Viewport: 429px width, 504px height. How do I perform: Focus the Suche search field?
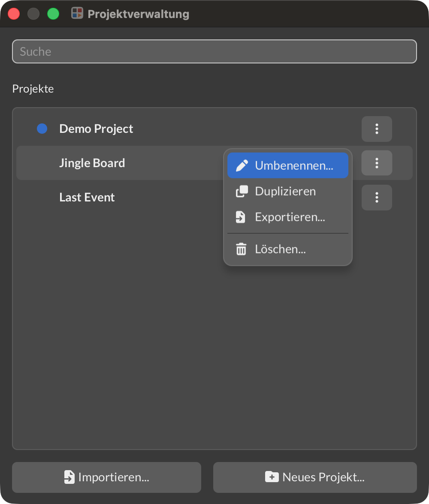coord(214,51)
